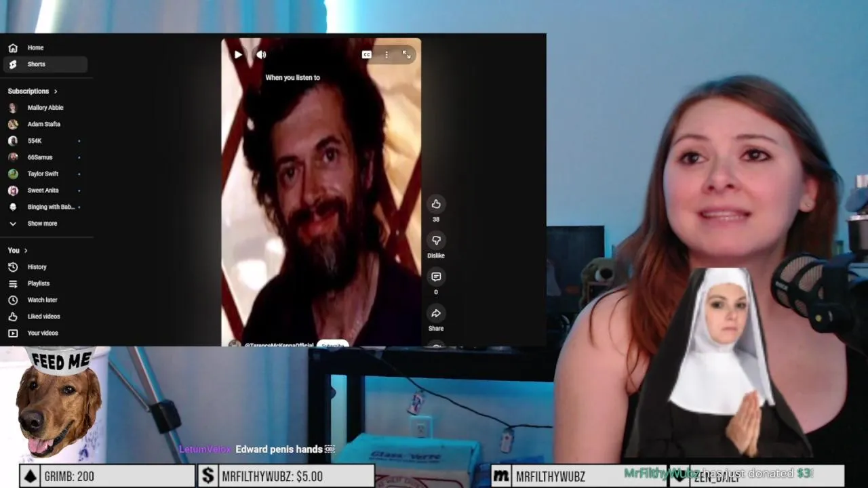Screen dimensions: 868x488
Task: Expand the You section chevron
Action: (26, 250)
